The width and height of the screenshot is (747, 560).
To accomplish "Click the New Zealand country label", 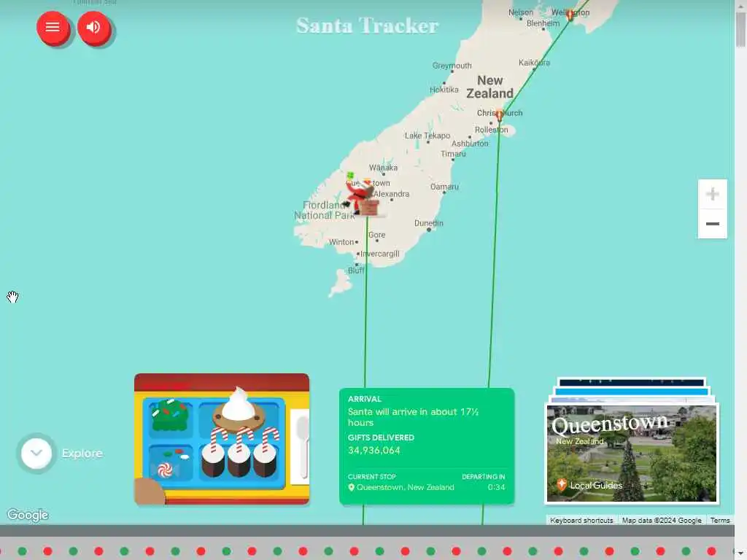I will [x=489, y=87].
